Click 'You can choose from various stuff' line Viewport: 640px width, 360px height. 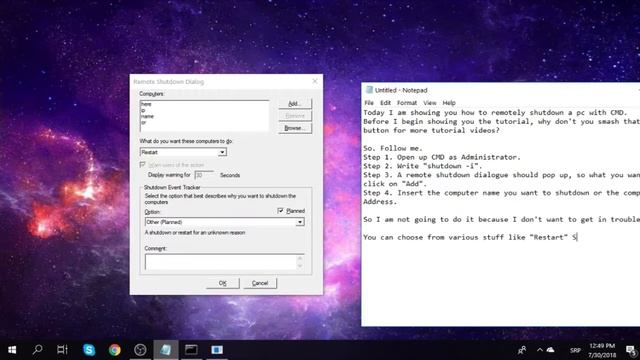pos(469,237)
